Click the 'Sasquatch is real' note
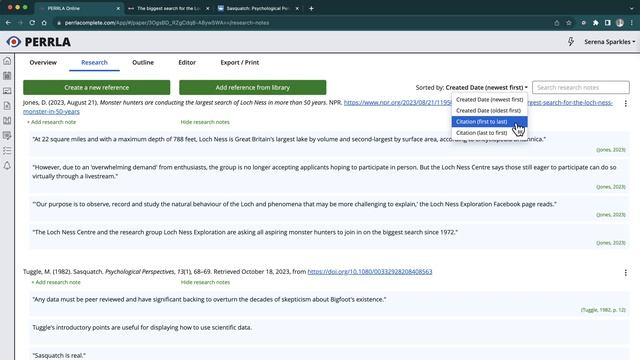The height and width of the screenshot is (360, 640). pyautogui.click(x=329, y=354)
